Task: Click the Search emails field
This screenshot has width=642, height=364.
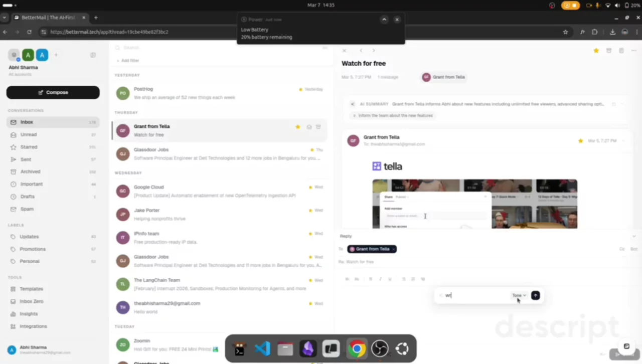Action: [x=221, y=48]
